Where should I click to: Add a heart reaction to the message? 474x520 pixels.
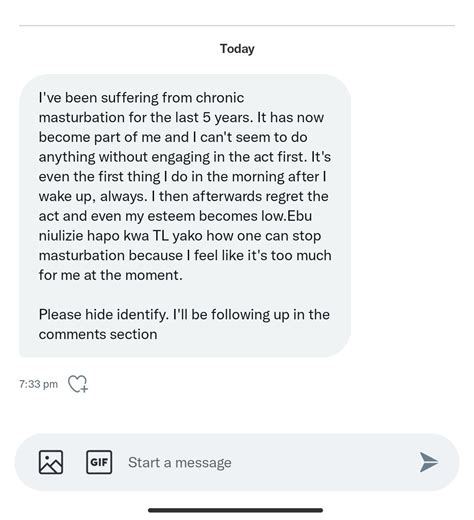78,384
